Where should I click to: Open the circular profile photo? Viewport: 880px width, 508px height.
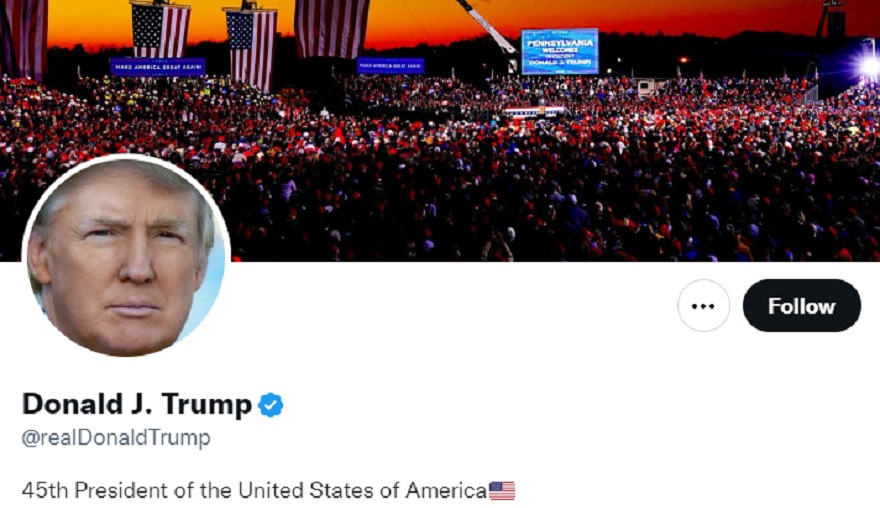[126, 258]
